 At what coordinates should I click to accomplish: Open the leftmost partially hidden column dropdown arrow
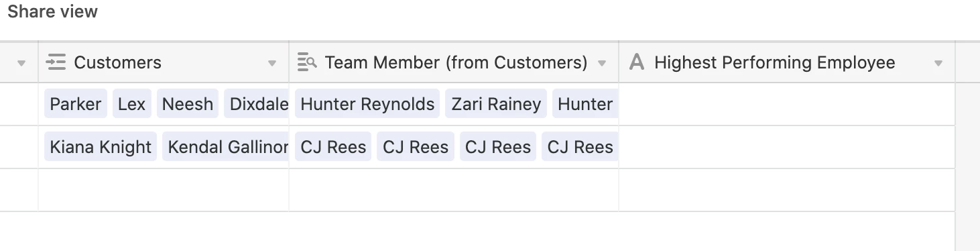(21, 63)
